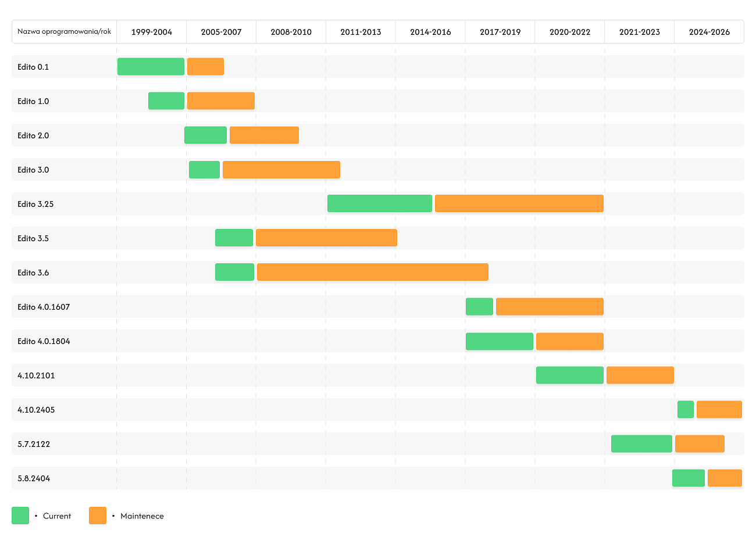
Task: Click the 4.10.2405 row label
Action: (x=36, y=410)
